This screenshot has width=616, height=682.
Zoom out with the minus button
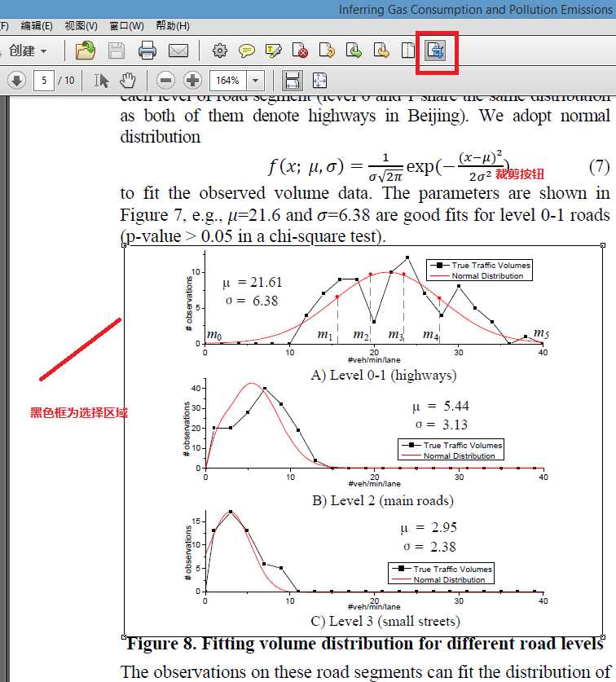click(x=165, y=81)
